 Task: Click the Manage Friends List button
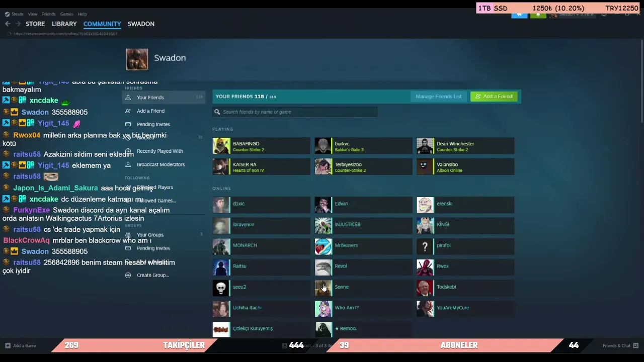click(x=438, y=97)
